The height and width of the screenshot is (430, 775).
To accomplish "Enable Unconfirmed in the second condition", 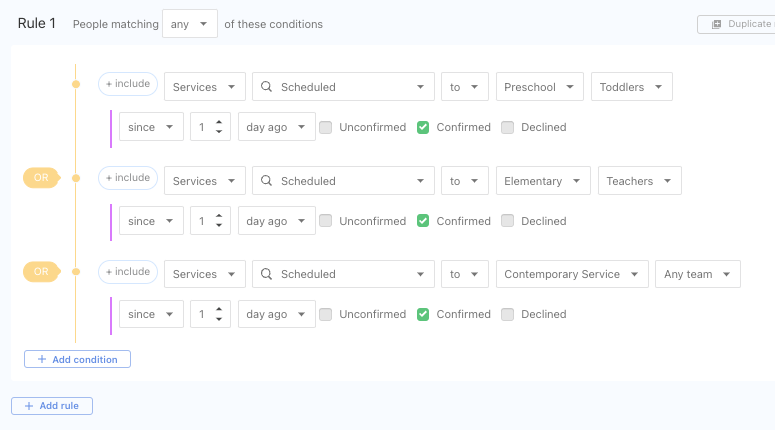I will 326,221.
